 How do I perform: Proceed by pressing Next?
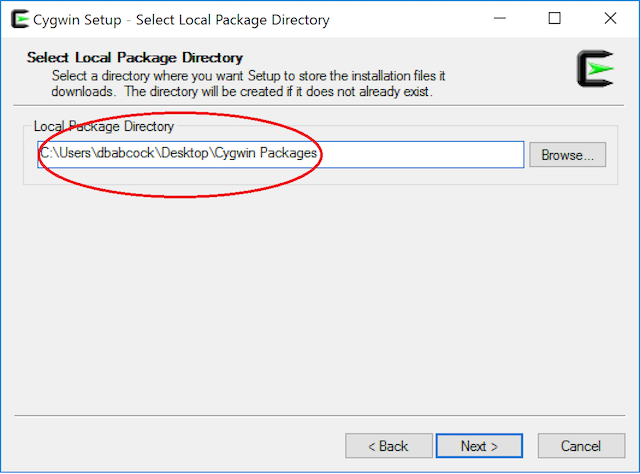pos(478,446)
